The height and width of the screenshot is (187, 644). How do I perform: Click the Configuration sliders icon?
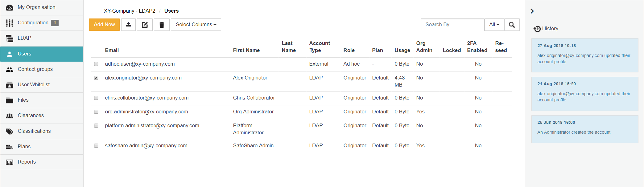(x=10, y=23)
